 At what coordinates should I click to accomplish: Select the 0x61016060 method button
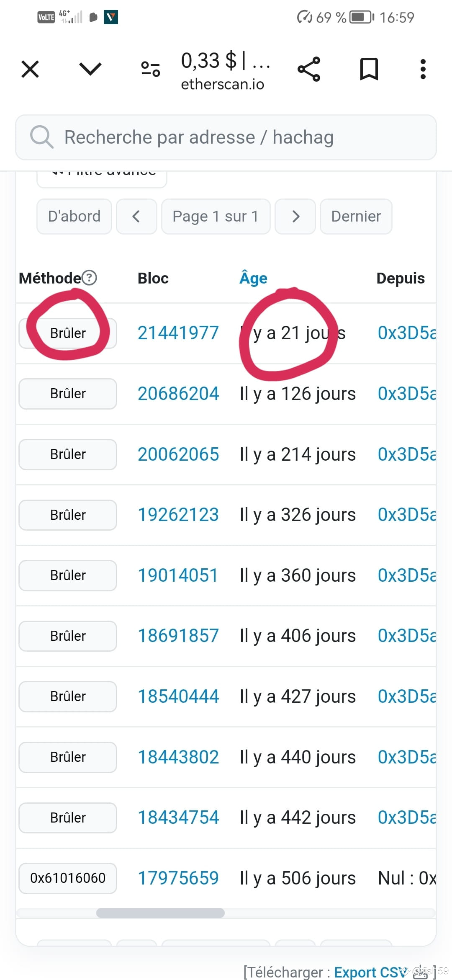coord(67,878)
